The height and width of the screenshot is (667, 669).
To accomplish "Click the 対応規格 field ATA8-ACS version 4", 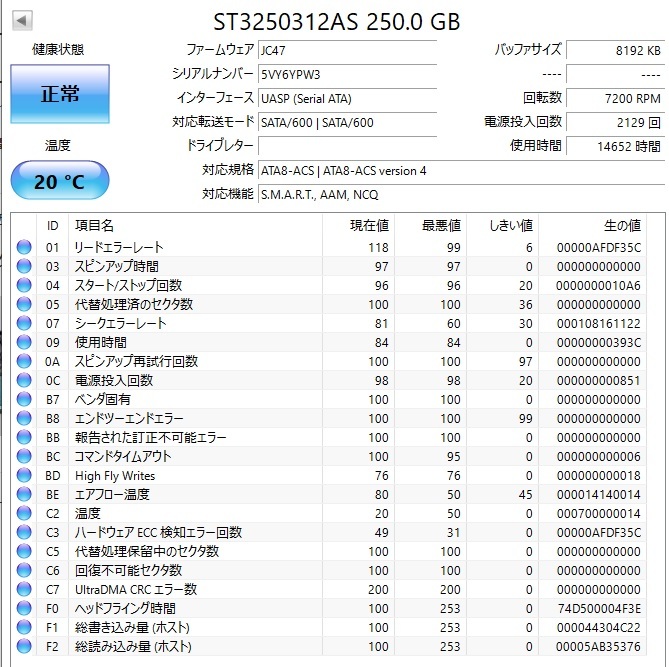I will click(x=462, y=170).
